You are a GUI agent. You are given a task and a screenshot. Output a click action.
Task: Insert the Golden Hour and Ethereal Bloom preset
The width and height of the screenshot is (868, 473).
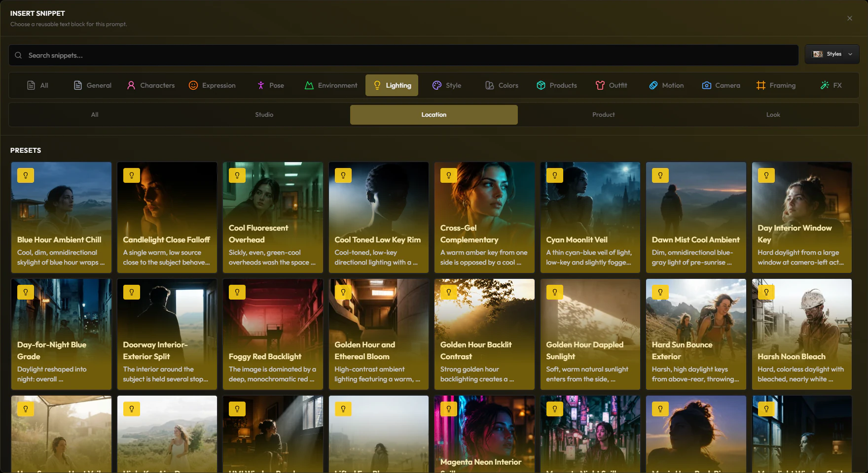379,334
